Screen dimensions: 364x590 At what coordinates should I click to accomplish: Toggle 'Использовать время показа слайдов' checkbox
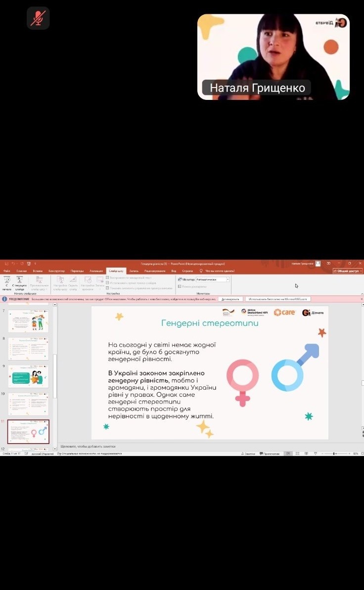[108, 283]
